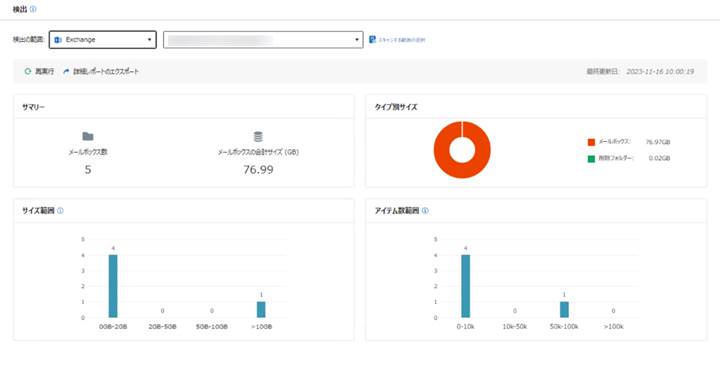This screenshot has width=720, height=366.
Task: Click info icon beside サイズ範囲 heading
Action: tap(60, 211)
